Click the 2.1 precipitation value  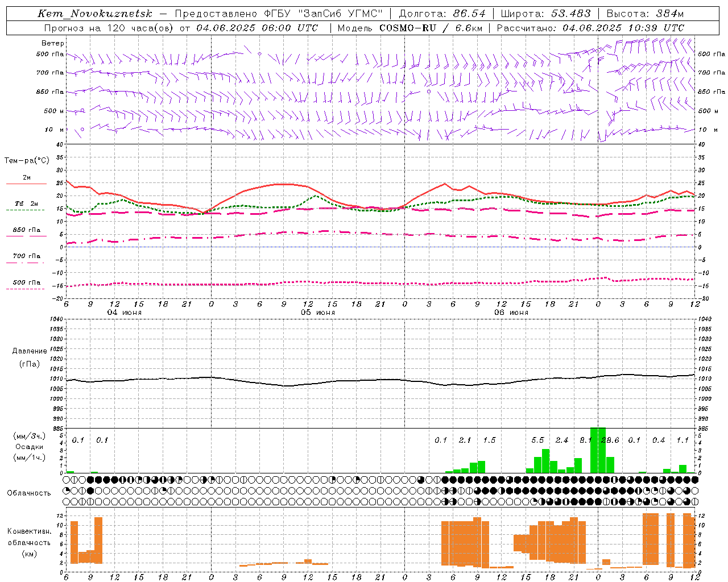465,440
